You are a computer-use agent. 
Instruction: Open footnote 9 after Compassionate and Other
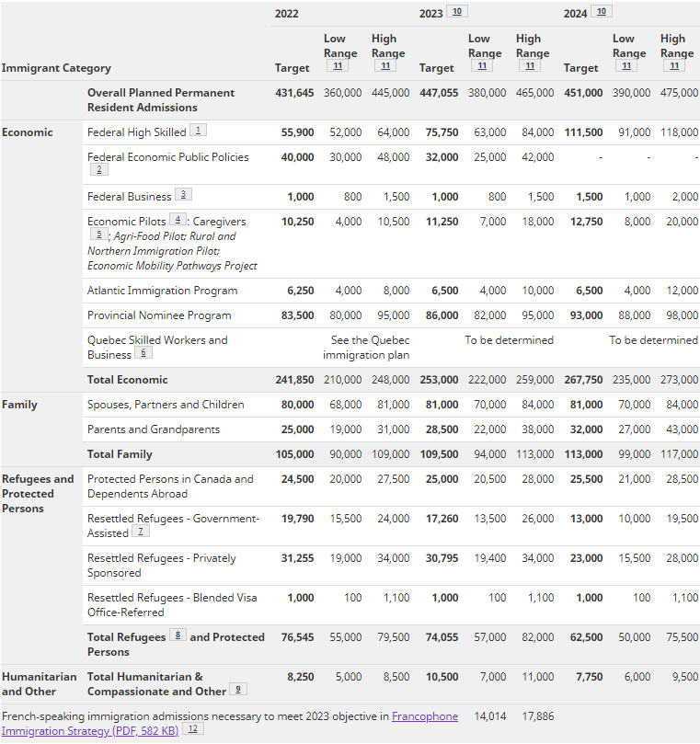pyautogui.click(x=238, y=690)
